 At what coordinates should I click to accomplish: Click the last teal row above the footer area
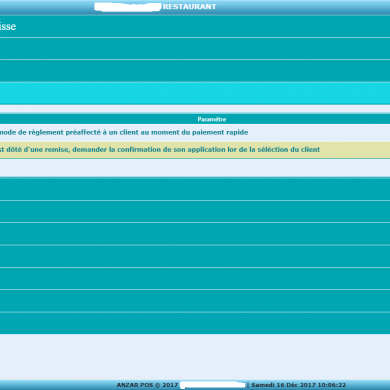tap(195, 323)
